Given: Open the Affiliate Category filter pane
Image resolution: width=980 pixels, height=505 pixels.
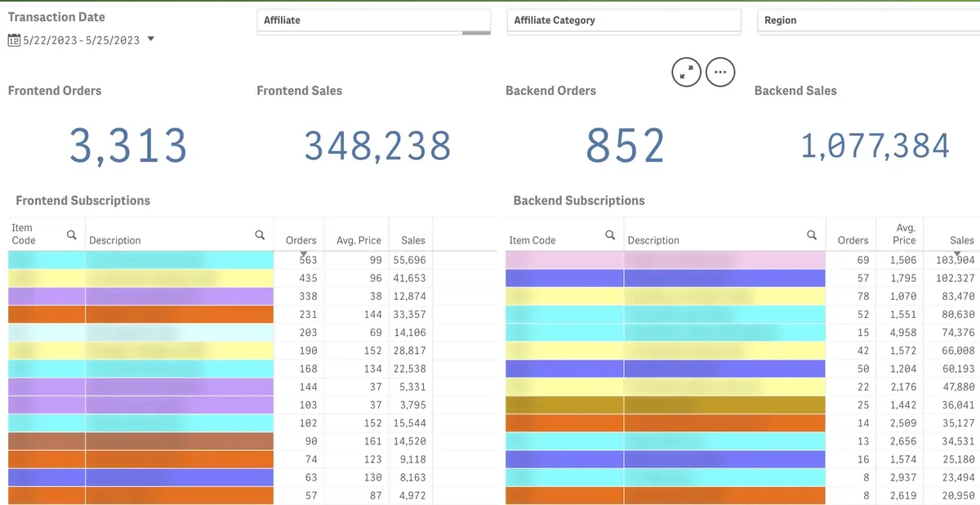Looking at the screenshot, I should 624,20.
